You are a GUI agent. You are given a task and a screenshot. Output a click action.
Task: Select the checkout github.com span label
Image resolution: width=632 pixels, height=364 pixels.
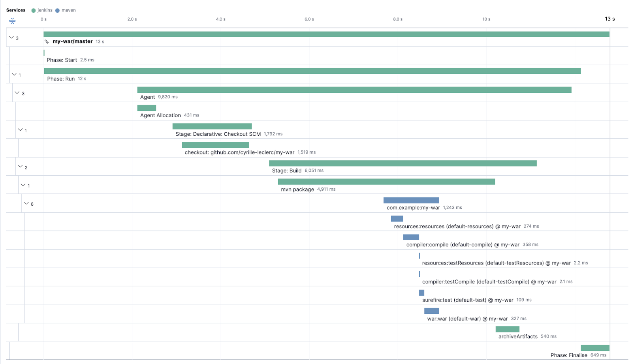239,152
